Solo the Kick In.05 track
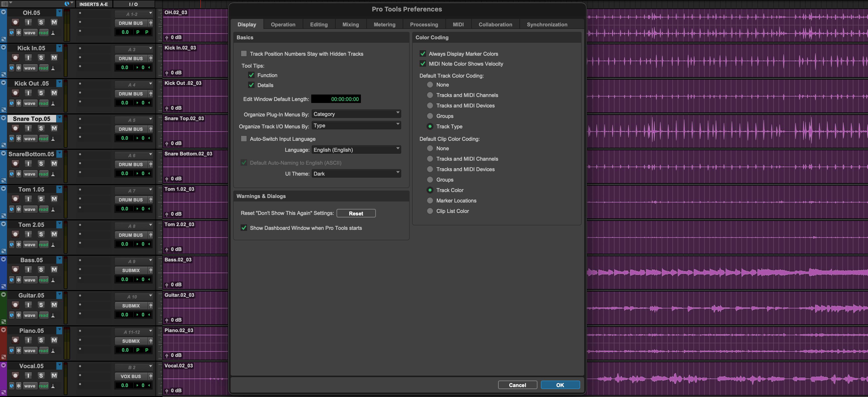 (41, 58)
